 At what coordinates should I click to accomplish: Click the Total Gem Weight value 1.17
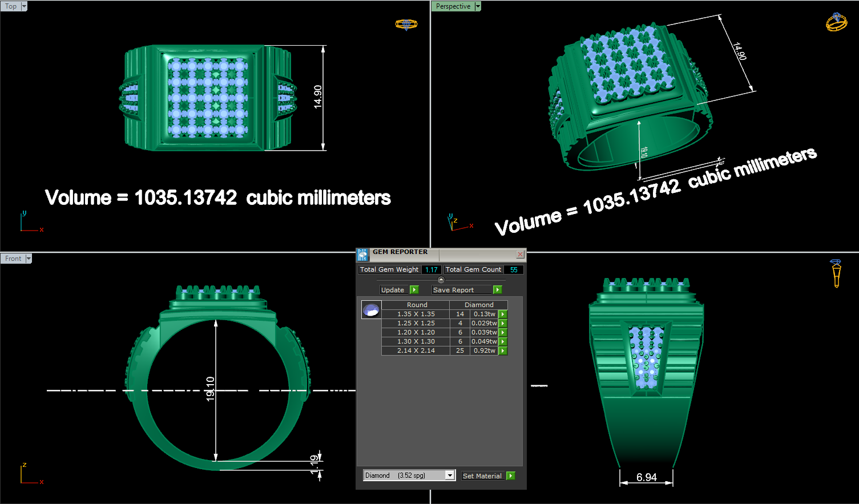tap(431, 269)
